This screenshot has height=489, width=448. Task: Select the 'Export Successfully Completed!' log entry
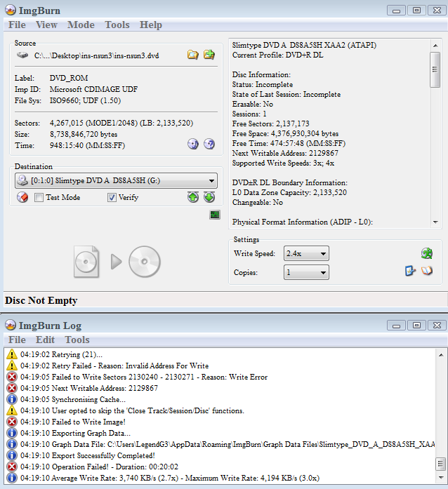tap(220, 455)
